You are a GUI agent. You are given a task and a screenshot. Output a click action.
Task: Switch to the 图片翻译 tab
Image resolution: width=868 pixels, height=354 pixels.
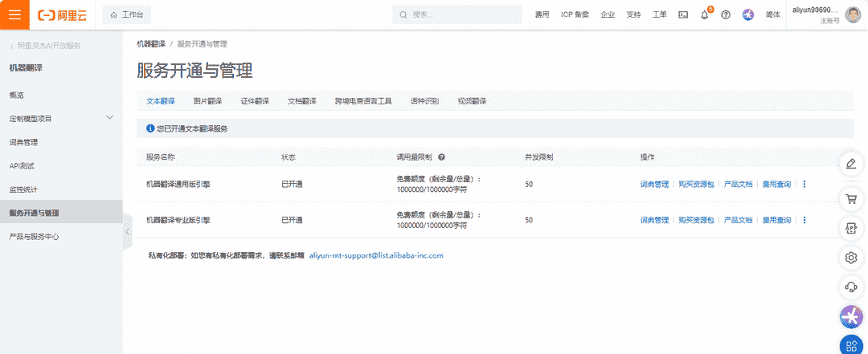tap(207, 101)
